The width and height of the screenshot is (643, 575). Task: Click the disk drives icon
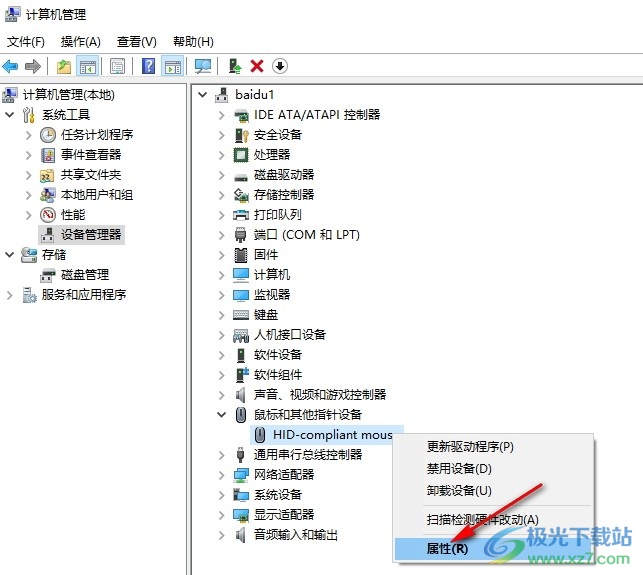241,178
